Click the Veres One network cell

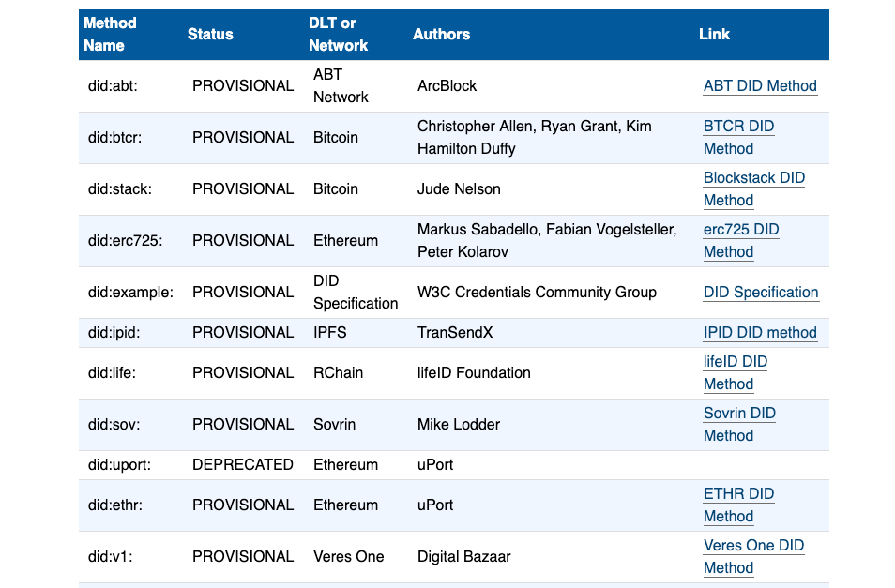pos(348,557)
